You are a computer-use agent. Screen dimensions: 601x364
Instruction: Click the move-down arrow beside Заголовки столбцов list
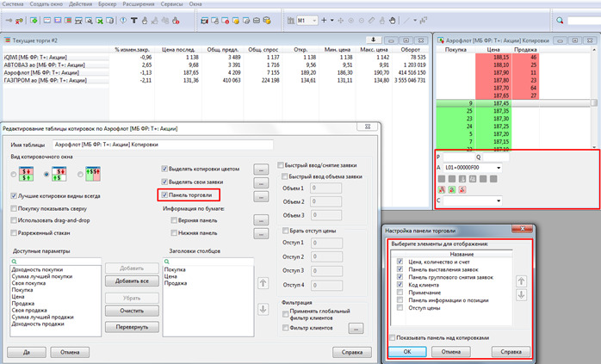(263, 309)
